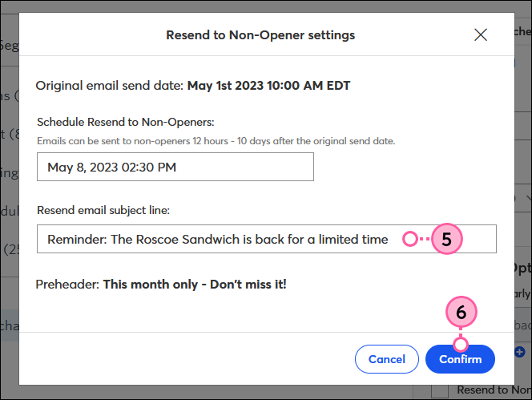Click the blue plus icon behind the dialog

(519, 352)
